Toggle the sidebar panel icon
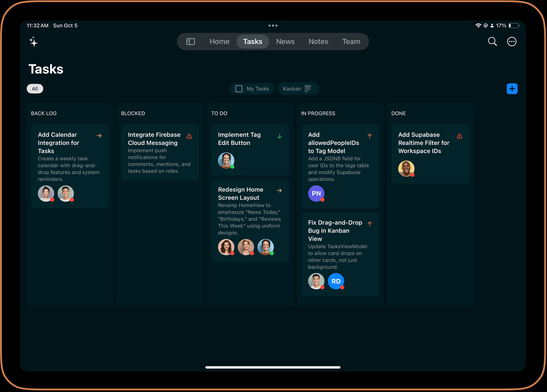547x392 pixels. 190,41
